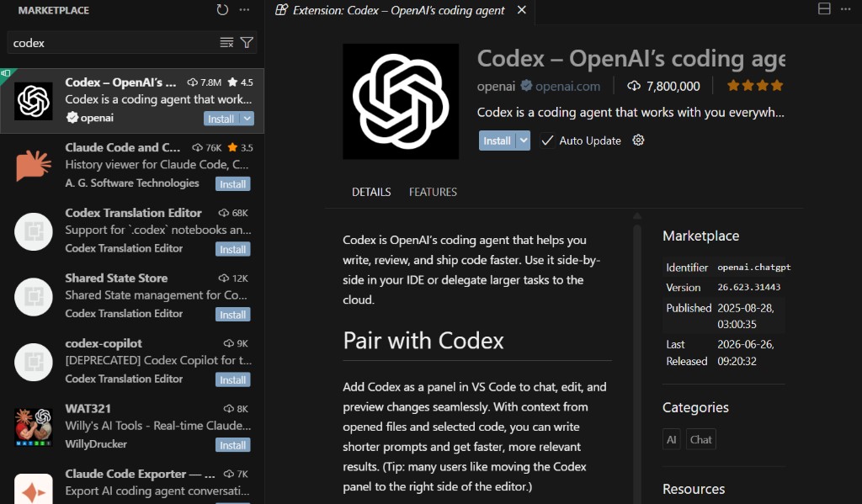
Task: Close the Extension: Codex tab
Action: tap(522, 10)
